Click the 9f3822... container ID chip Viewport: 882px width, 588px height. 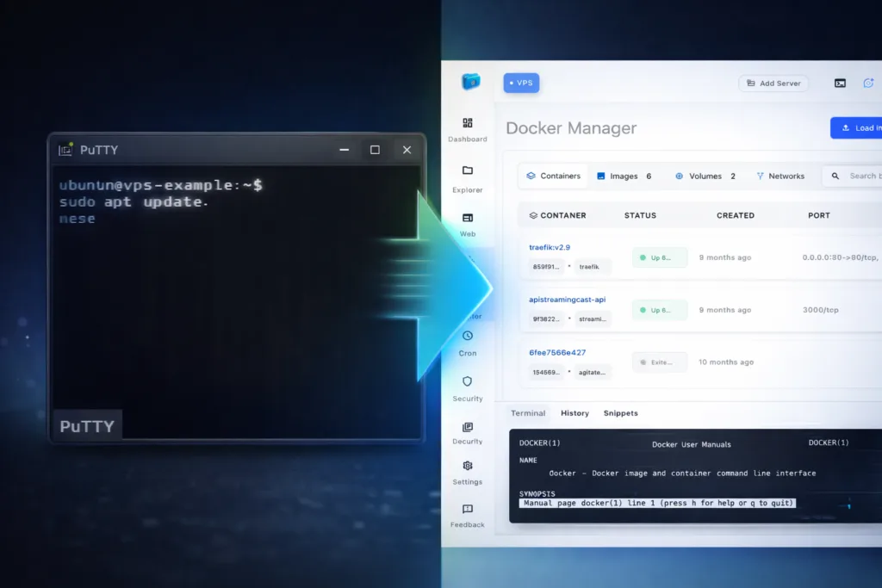545,319
